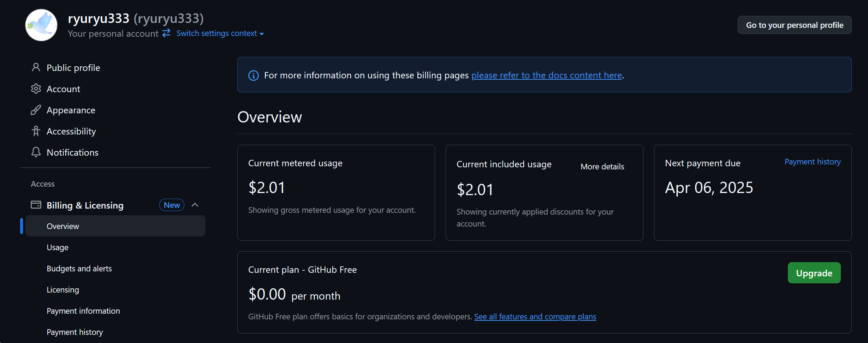Viewport: 868px width, 343px height.
Task: Click the $2.01 included usage amount
Action: point(475,189)
